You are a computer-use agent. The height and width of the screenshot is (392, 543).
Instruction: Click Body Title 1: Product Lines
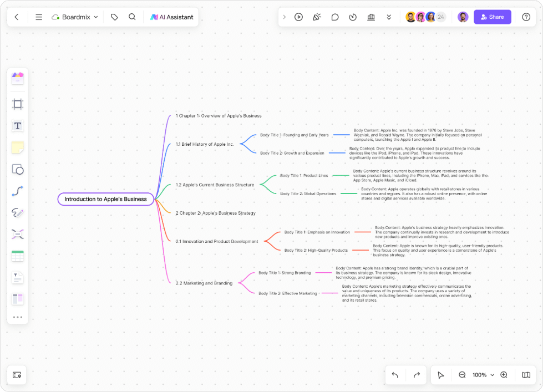click(304, 176)
